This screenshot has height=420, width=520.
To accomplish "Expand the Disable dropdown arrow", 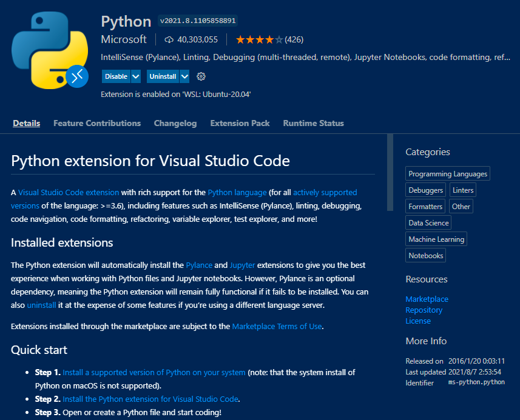I will (x=136, y=76).
